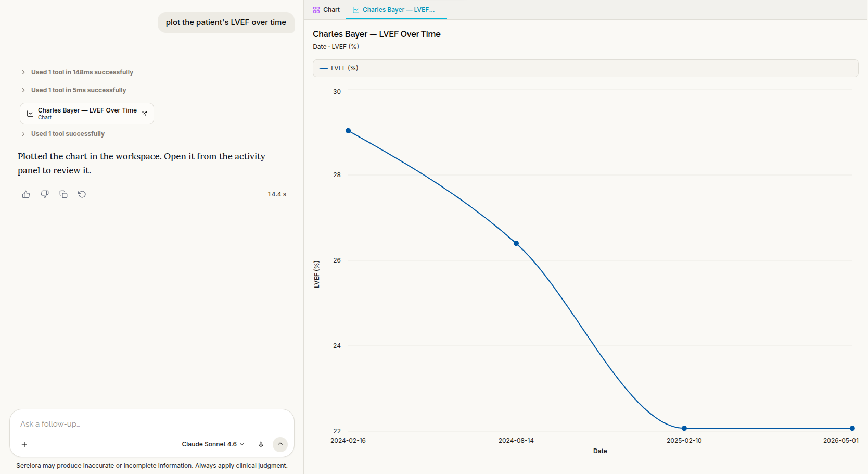Open chart in external view icon
This screenshot has width=868, height=474.
pyautogui.click(x=144, y=114)
